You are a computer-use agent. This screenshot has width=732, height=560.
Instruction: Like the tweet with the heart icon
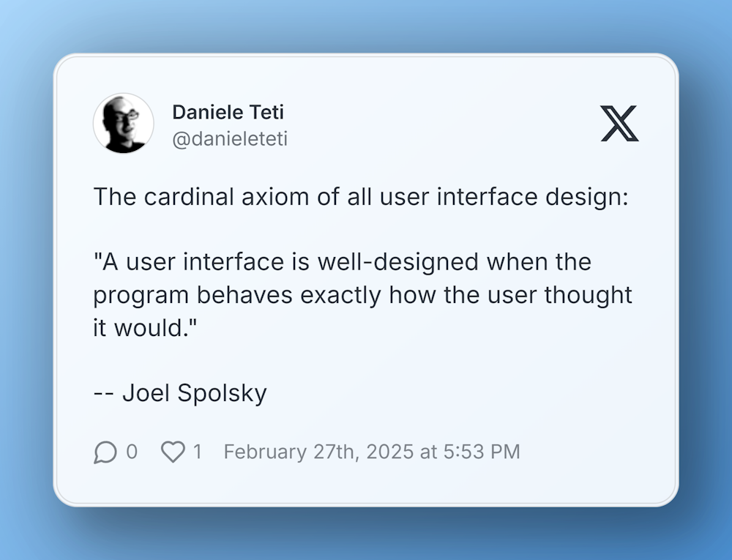pos(173,452)
